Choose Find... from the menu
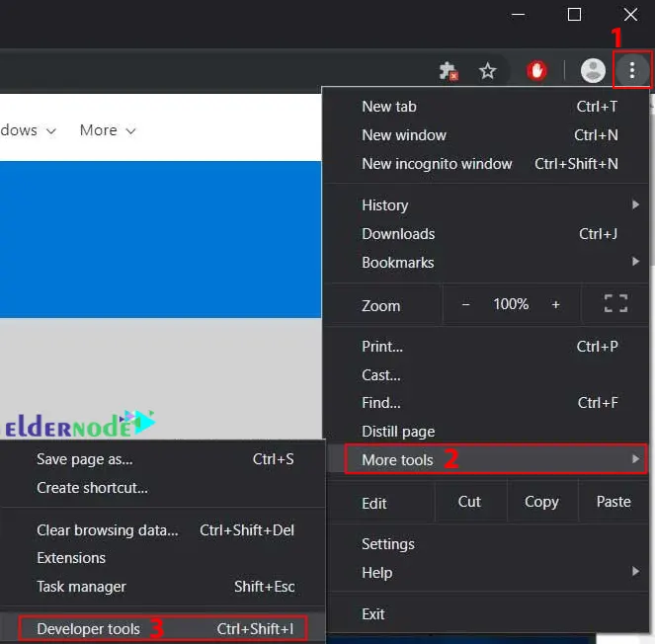The image size is (655, 644). point(487,403)
